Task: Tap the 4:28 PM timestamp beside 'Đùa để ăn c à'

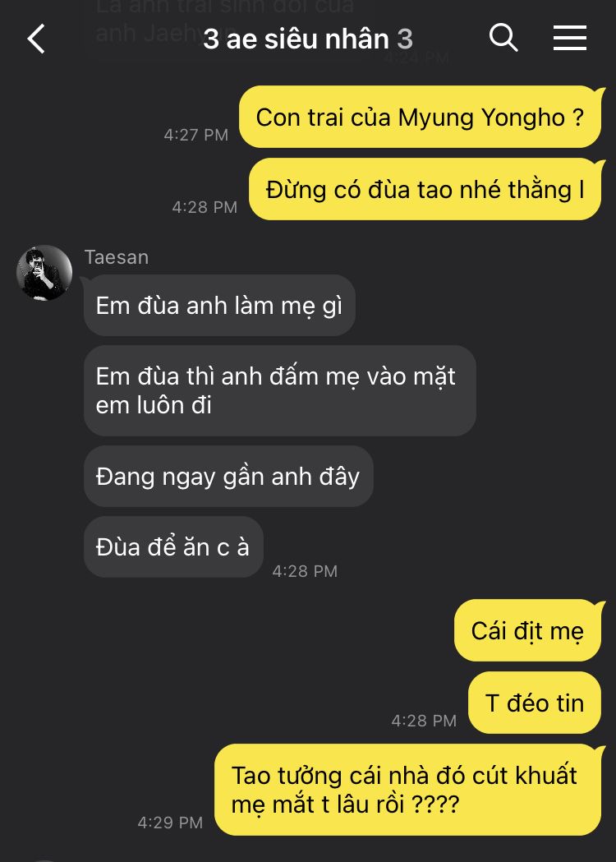Action: coord(305,571)
